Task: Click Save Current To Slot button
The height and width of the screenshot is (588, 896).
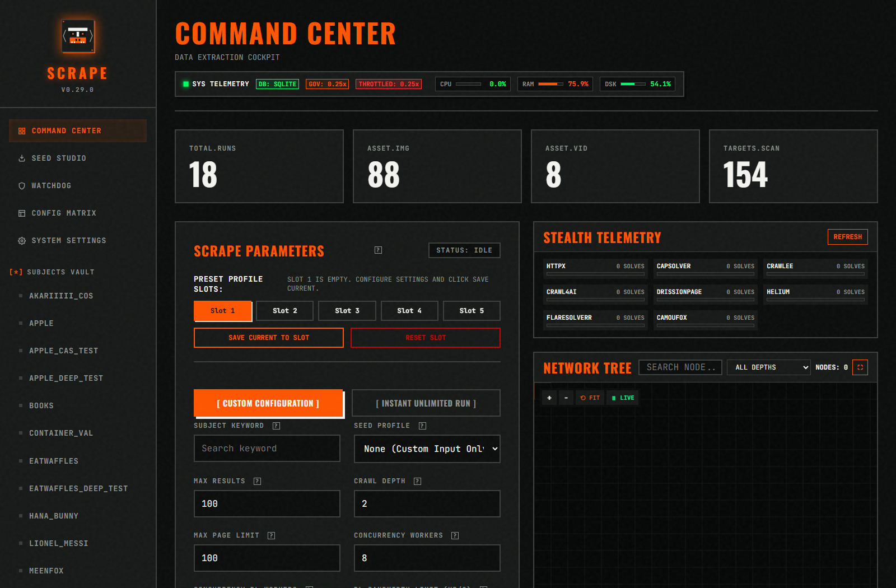Action: click(269, 338)
